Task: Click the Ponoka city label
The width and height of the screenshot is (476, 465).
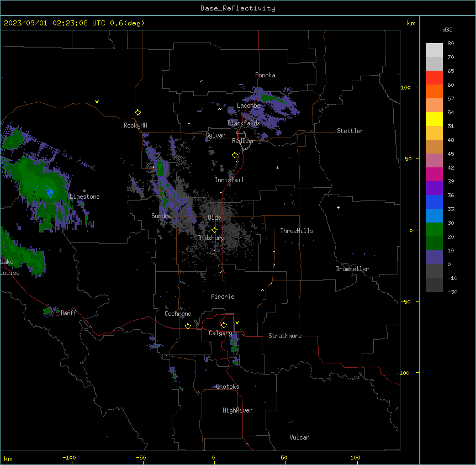Action: point(265,75)
